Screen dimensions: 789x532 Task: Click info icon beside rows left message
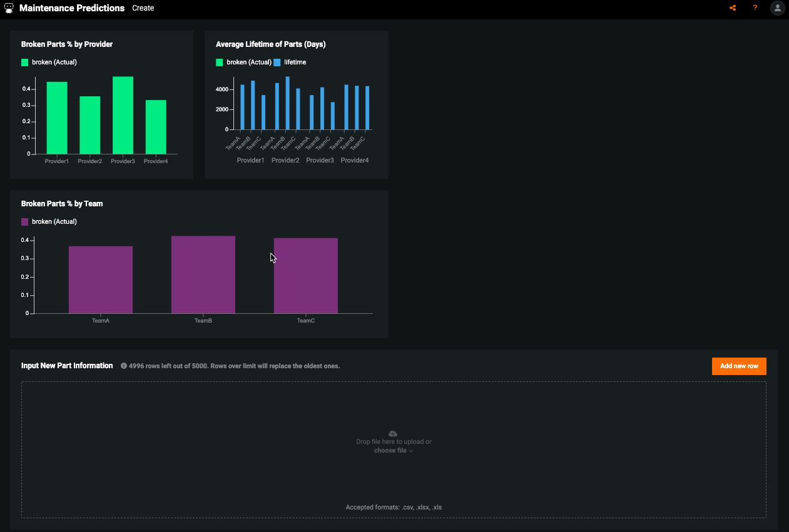(x=124, y=366)
